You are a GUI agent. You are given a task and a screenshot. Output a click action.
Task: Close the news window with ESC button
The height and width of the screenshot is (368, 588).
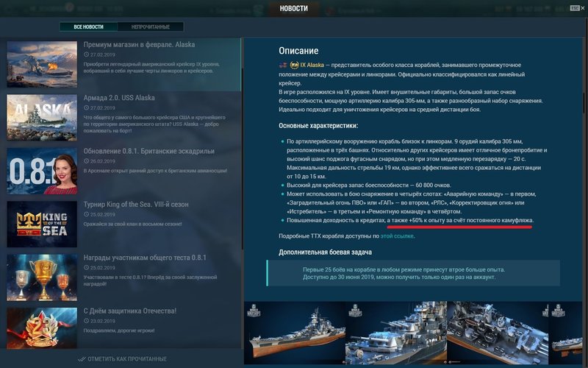577,8
